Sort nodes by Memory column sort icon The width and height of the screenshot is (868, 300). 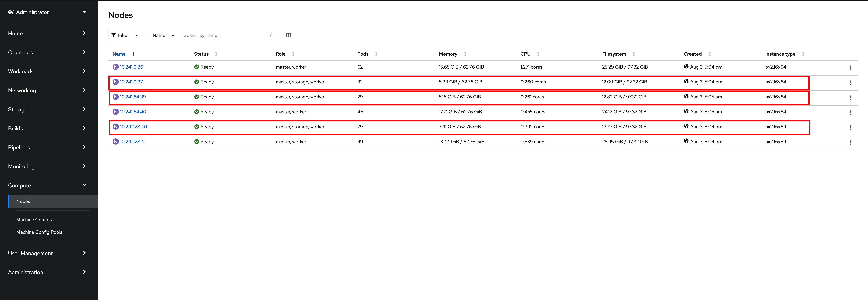[x=465, y=54]
